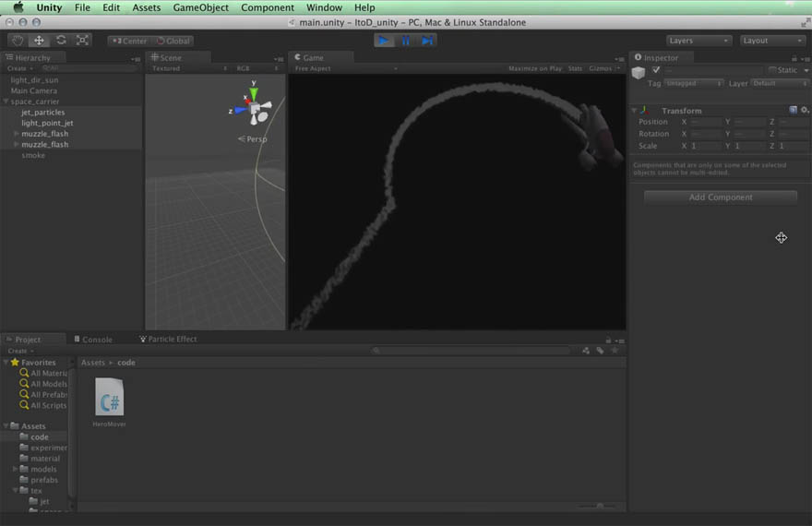
Task: Open the Layers dropdown
Action: 699,41
